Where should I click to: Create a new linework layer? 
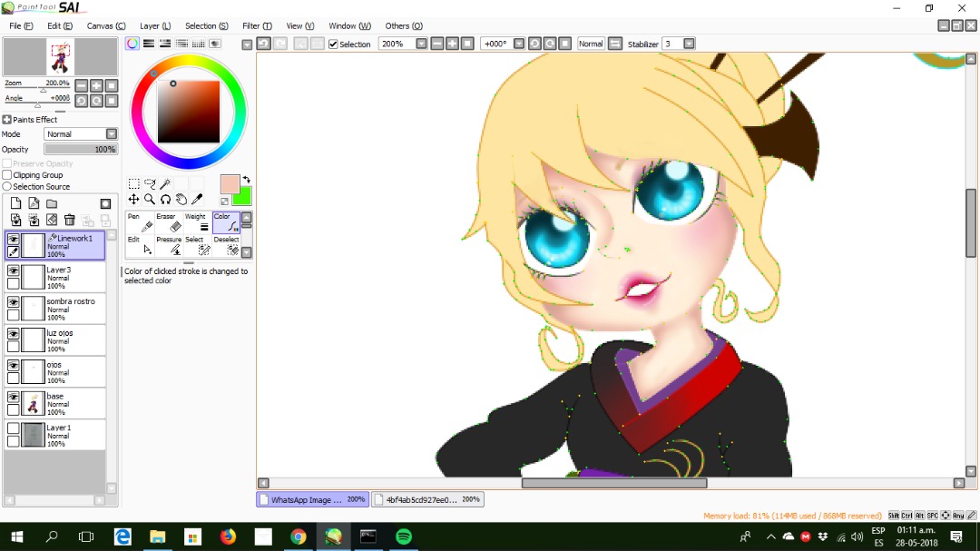[34, 203]
